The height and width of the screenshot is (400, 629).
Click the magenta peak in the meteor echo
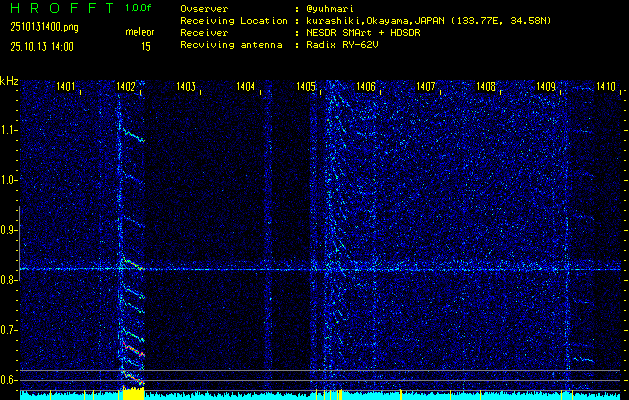141,354
